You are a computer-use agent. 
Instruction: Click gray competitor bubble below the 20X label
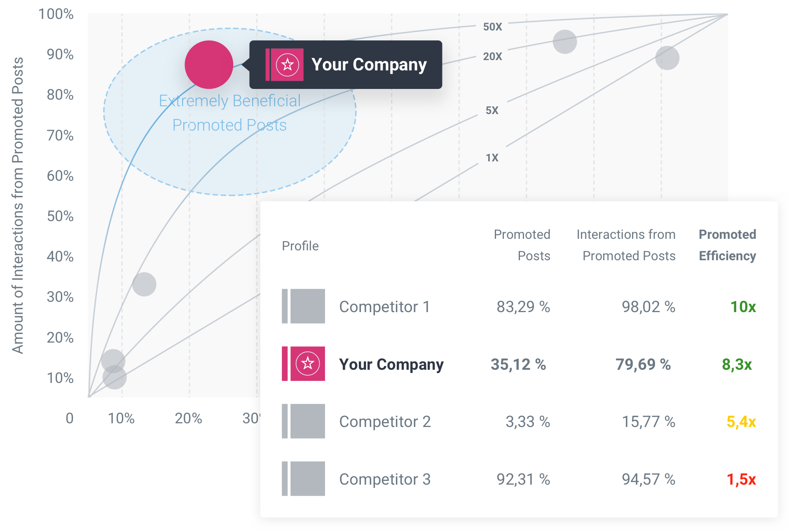tap(667, 58)
